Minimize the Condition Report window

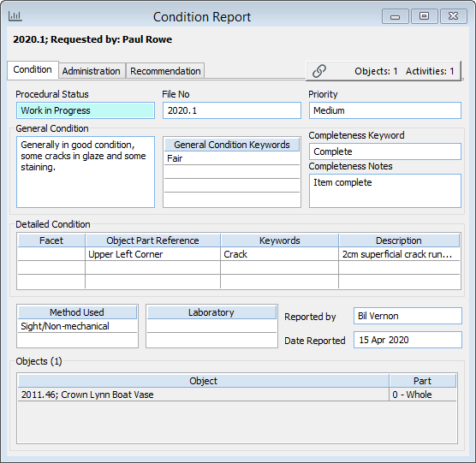click(x=395, y=16)
